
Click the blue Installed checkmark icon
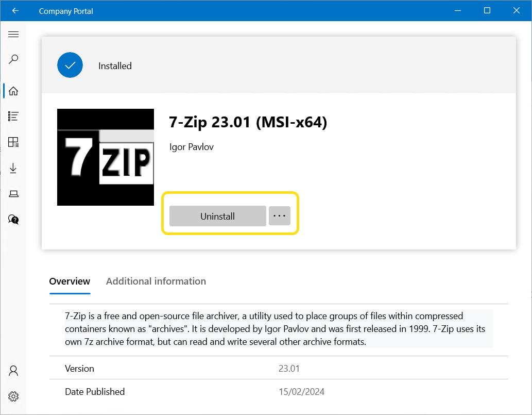click(x=70, y=65)
